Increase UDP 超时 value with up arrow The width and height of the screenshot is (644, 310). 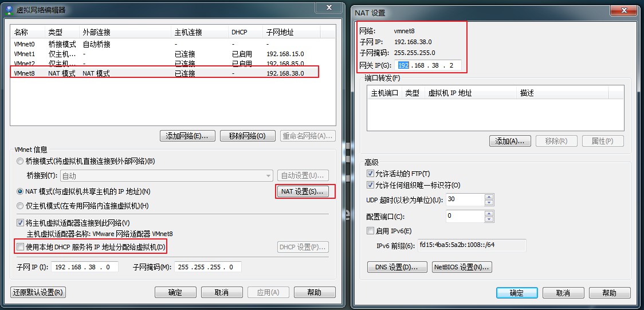(489, 197)
